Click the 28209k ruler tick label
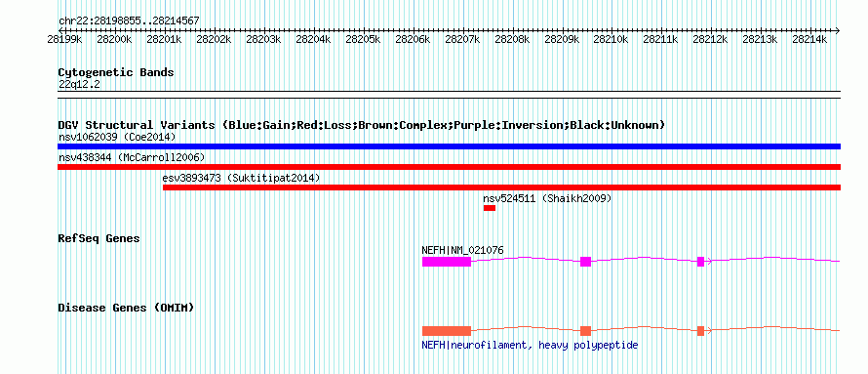 coord(562,39)
